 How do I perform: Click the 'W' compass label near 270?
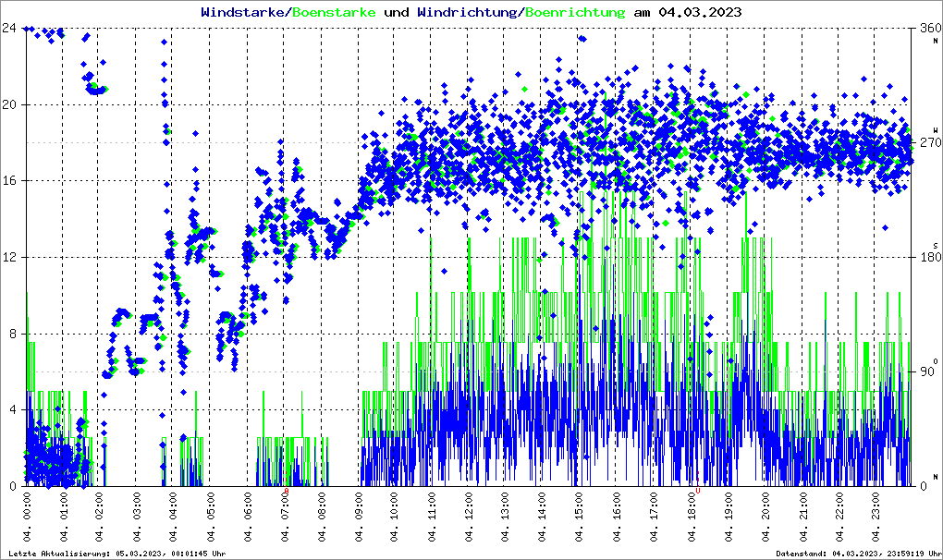point(936,130)
